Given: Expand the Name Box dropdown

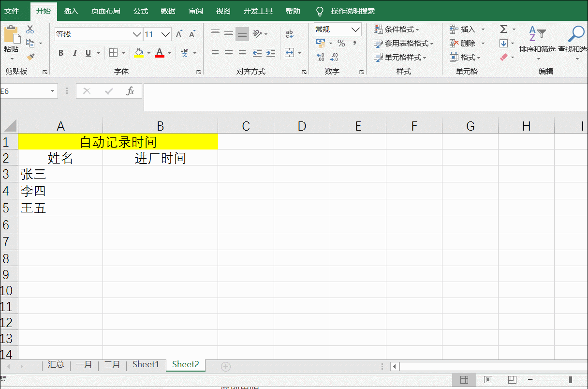Looking at the screenshot, I should pyautogui.click(x=52, y=91).
